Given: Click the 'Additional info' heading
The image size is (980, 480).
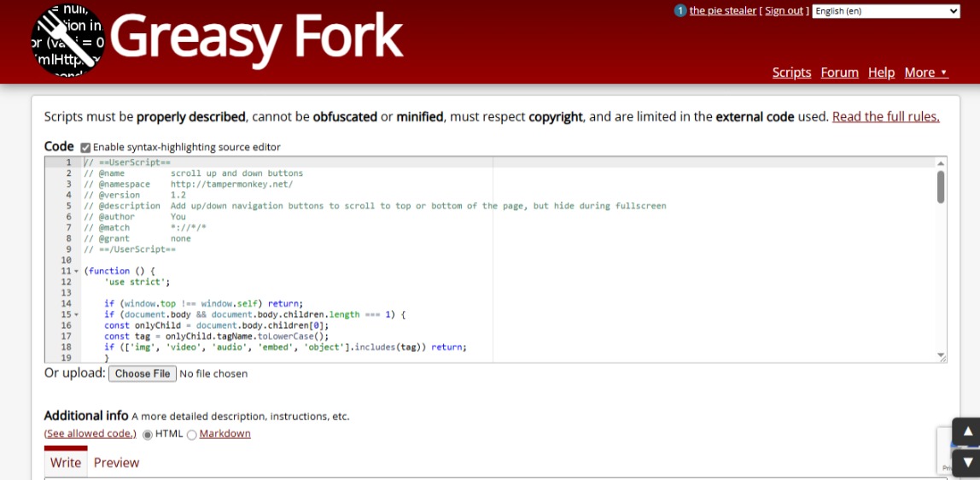Looking at the screenshot, I should pos(86,416).
